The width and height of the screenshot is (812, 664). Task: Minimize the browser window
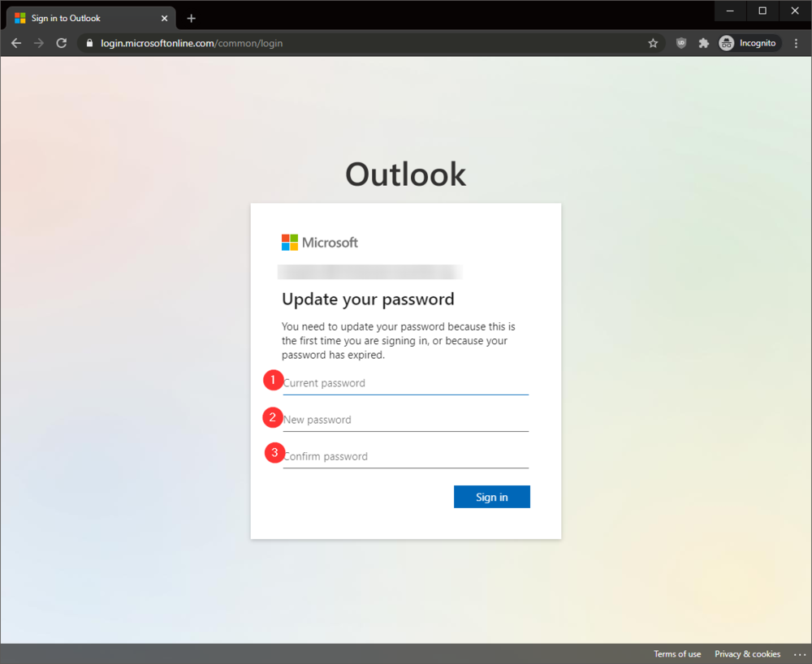730,11
